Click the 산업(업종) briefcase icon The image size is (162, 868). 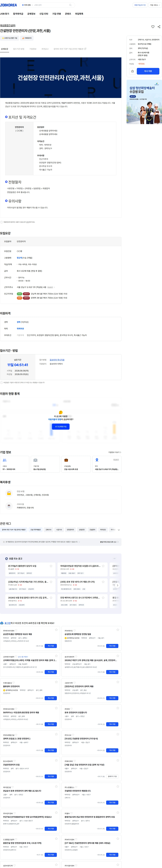[x=66, y=460]
